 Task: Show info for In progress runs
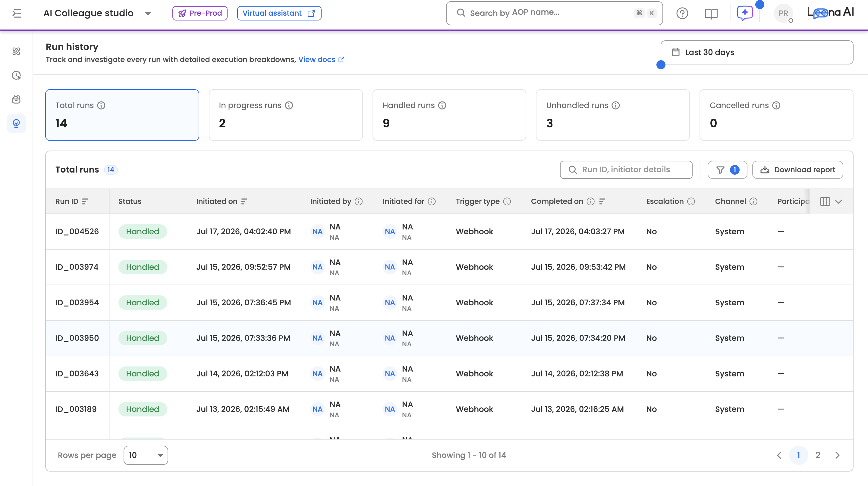289,105
